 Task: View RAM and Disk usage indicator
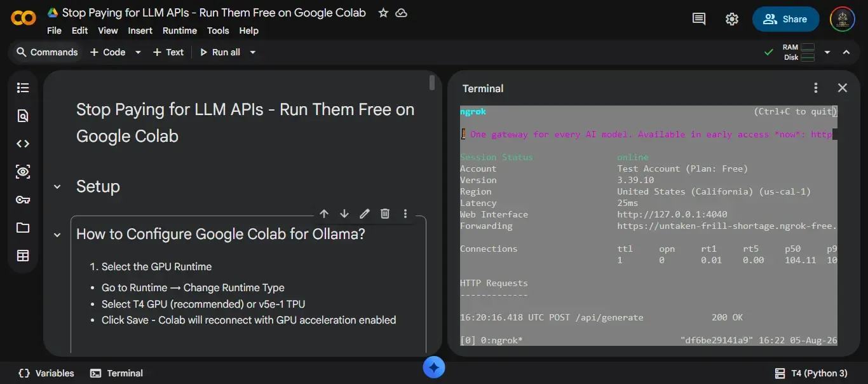click(x=799, y=52)
